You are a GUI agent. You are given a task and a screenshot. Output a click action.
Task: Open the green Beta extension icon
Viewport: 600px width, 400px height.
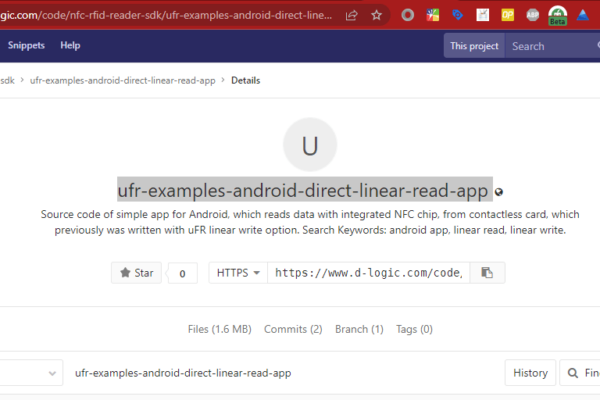click(x=558, y=16)
